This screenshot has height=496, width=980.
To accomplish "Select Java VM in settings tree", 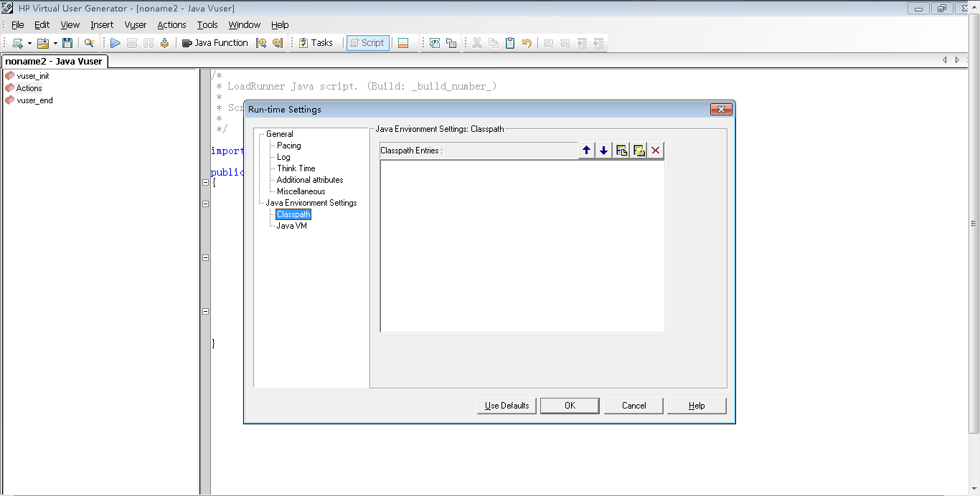I will pos(292,226).
